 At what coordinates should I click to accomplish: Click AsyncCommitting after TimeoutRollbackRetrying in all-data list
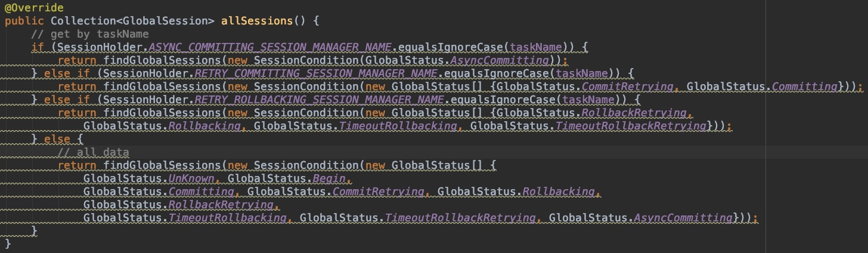684,218
